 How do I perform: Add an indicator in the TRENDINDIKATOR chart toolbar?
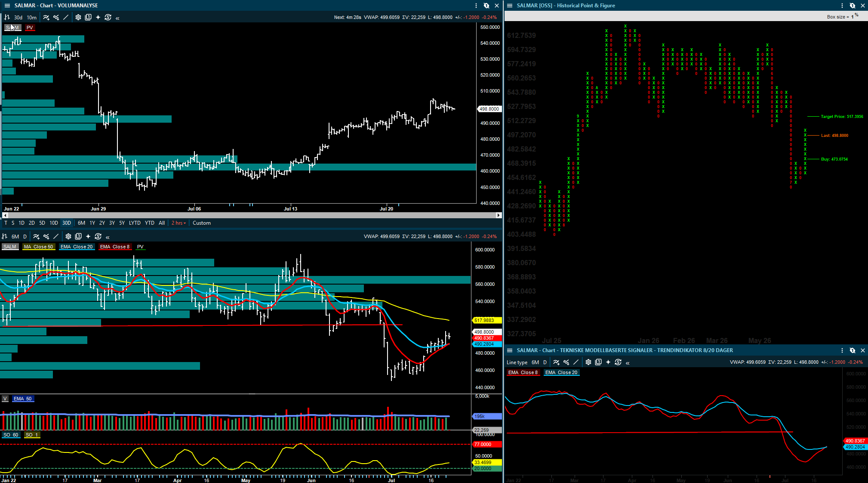pyautogui.click(x=556, y=362)
